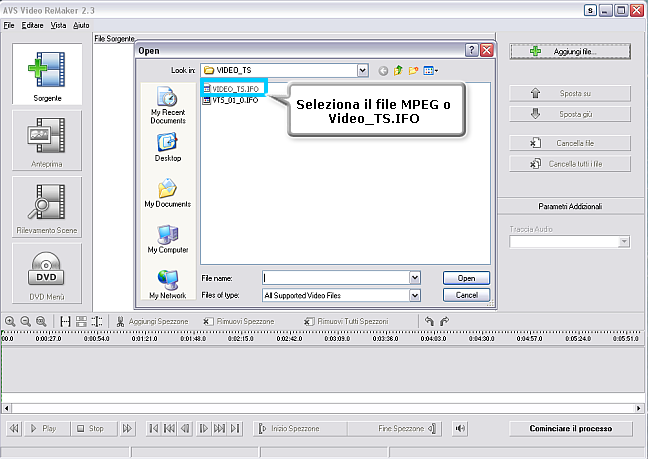
Task: Click timeline scrollbar left arrow
Action: [x=6, y=408]
